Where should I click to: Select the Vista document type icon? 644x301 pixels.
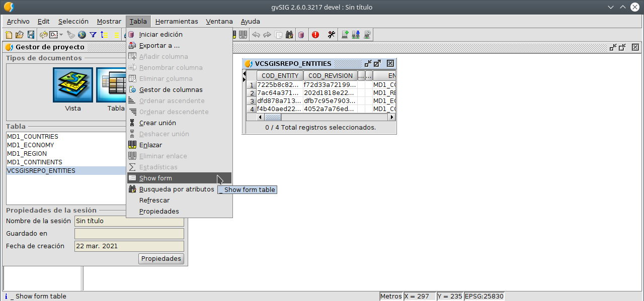73,85
